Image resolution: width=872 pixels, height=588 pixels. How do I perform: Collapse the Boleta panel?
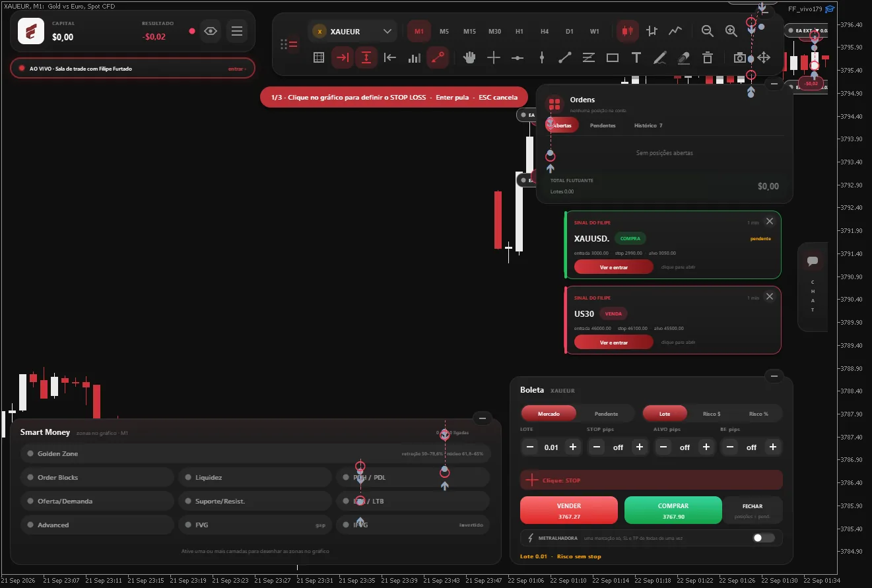[x=774, y=376]
